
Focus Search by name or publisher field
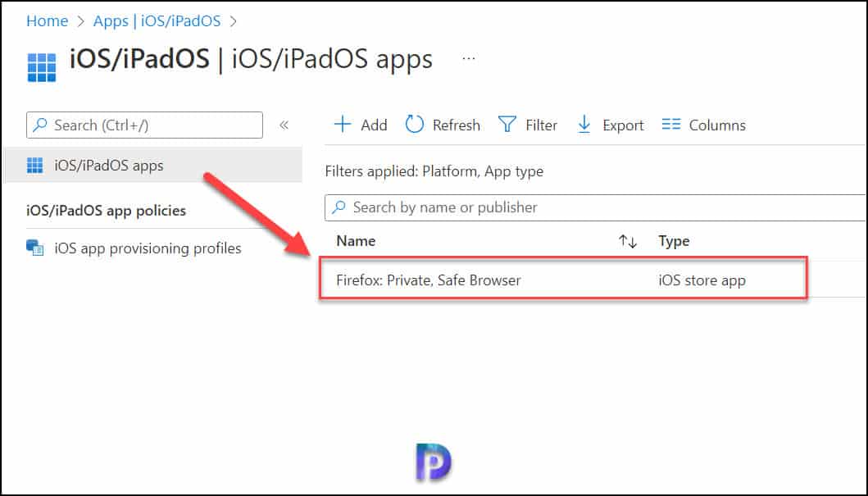coord(595,207)
